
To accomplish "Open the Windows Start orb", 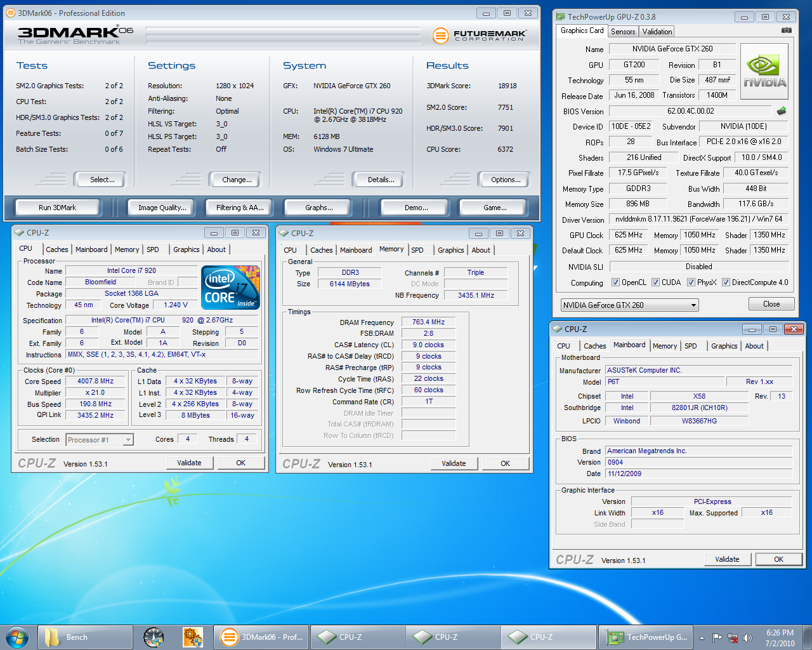I will 16,637.
